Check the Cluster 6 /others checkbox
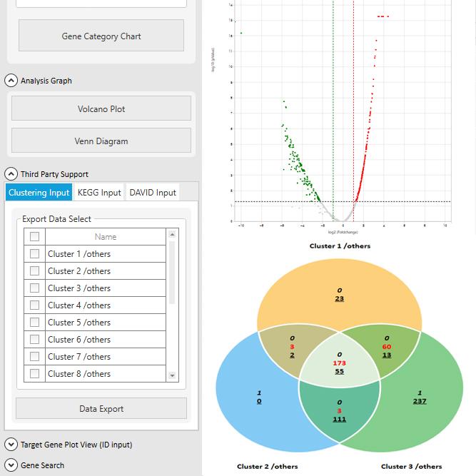The width and height of the screenshot is (476, 476). click(34, 339)
